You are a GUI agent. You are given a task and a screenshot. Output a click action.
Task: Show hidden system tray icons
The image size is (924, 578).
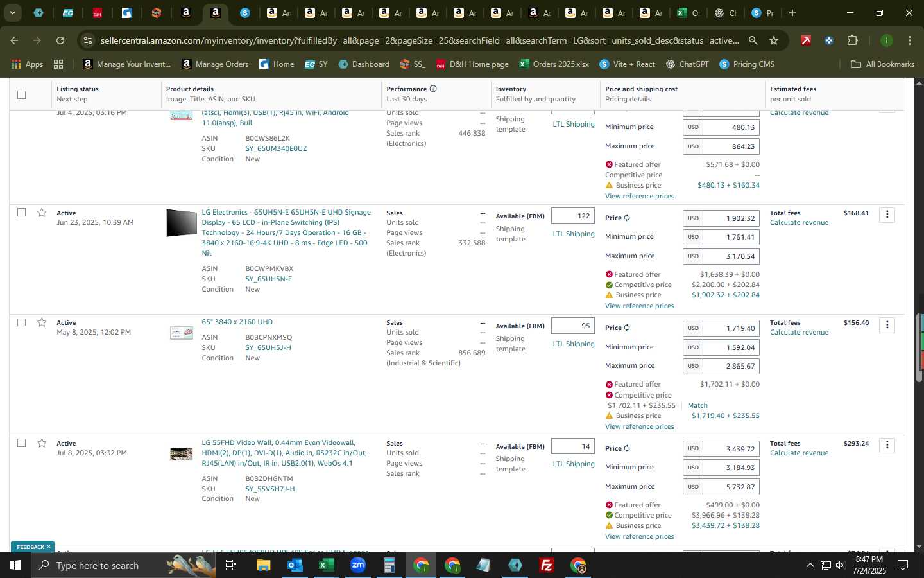pyautogui.click(x=810, y=565)
